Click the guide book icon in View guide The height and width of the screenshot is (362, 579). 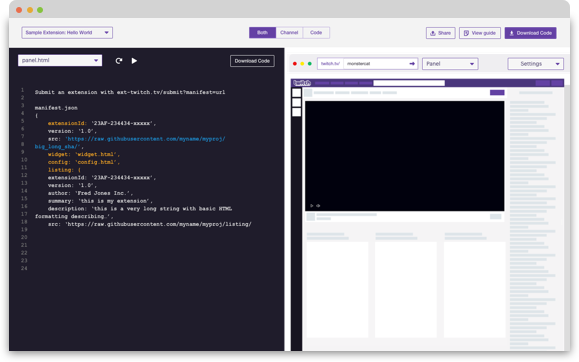coord(466,33)
